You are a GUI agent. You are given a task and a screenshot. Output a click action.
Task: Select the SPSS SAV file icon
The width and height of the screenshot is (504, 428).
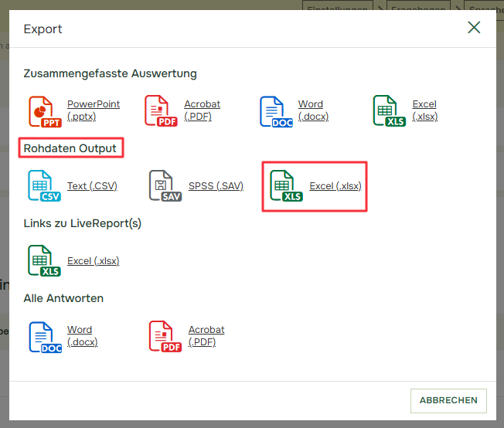pyautogui.click(x=165, y=186)
